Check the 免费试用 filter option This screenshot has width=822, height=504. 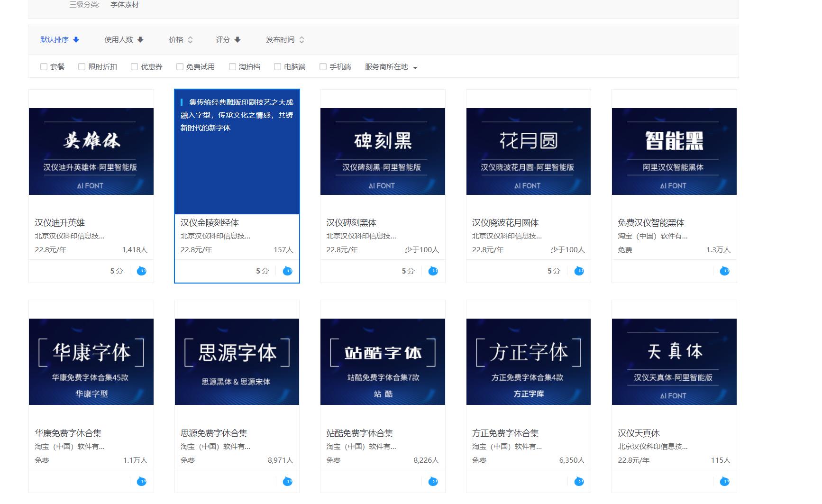click(179, 66)
